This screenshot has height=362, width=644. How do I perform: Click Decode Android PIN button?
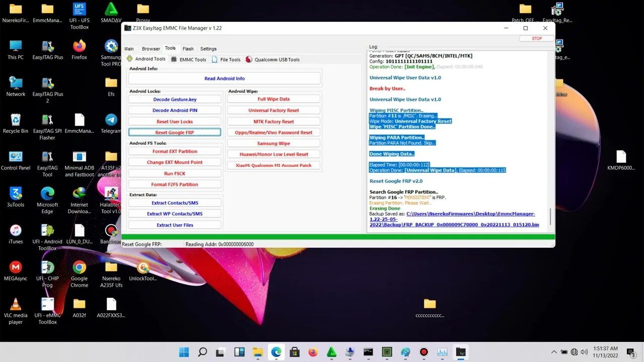tap(175, 111)
